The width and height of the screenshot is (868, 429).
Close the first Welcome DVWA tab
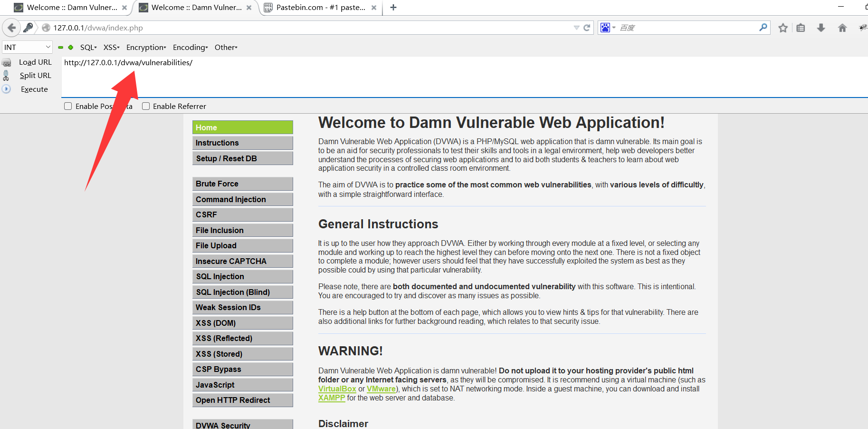[x=124, y=8]
